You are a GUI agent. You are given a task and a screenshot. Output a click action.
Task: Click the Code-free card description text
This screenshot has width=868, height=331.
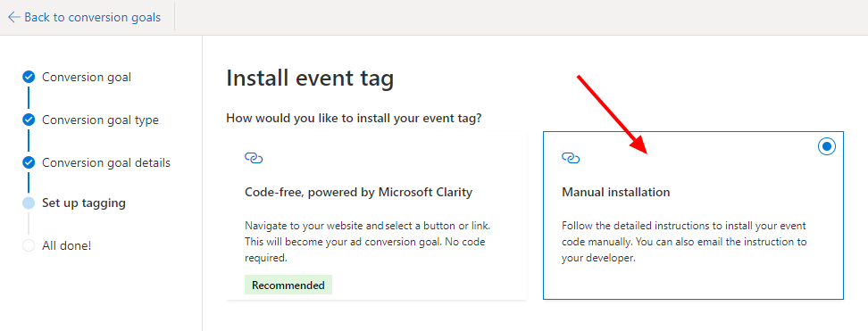click(368, 242)
